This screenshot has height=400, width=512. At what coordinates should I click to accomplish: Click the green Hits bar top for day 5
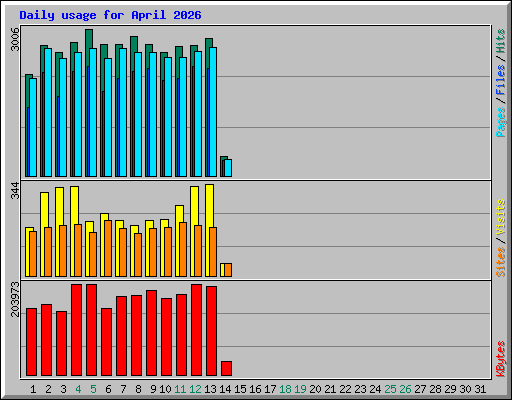pos(89,38)
